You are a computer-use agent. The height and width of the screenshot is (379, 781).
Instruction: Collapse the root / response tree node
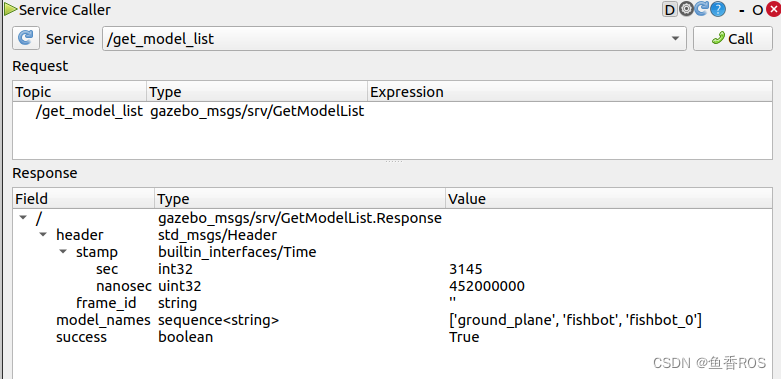click(x=22, y=218)
